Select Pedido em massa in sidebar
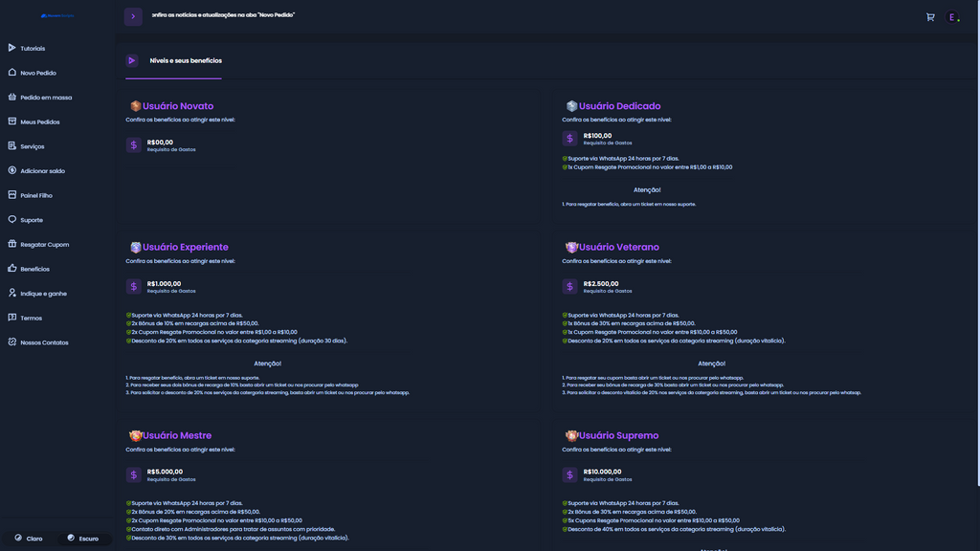 [46, 98]
